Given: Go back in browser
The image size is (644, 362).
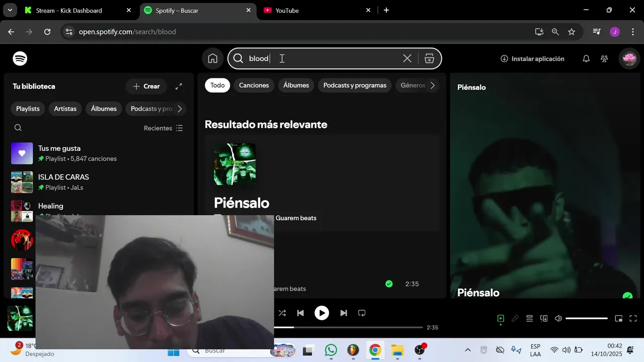Looking at the screenshot, I should coord(11,32).
